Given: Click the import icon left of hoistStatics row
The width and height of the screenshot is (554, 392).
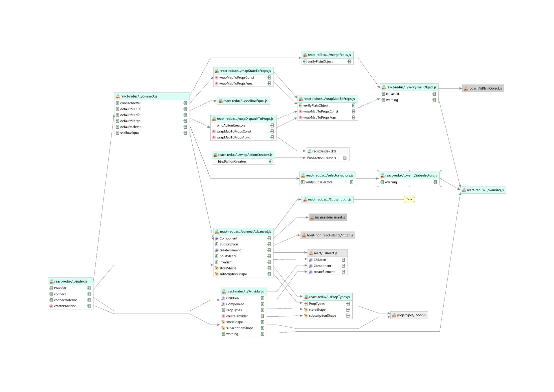Looking at the screenshot, I should 217,257.
